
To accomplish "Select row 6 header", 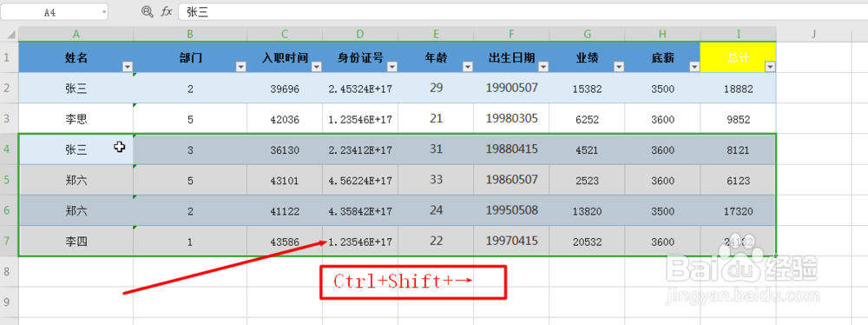I will pos(9,210).
